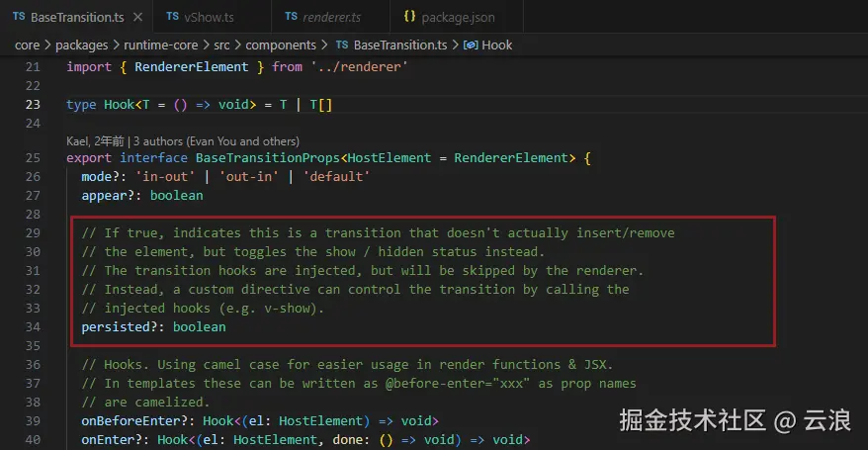Click JSON braces icon on package.json tab
868x450 pixels.
tap(409, 17)
